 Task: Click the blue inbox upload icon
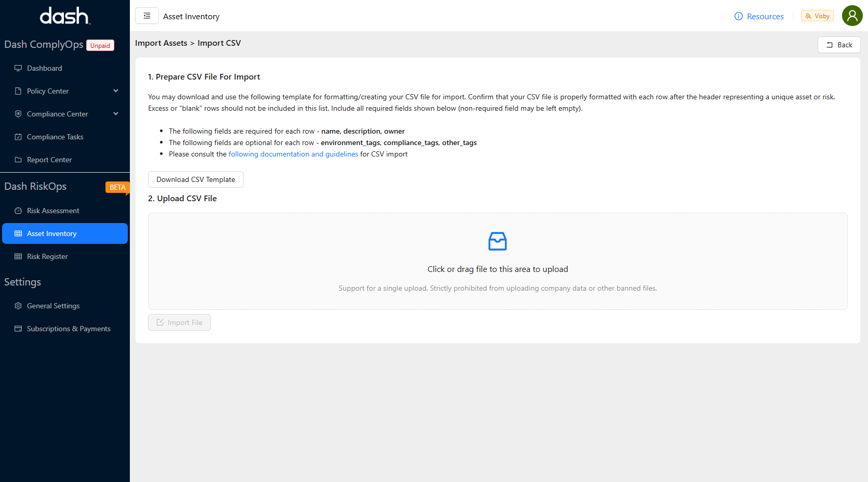(497, 241)
